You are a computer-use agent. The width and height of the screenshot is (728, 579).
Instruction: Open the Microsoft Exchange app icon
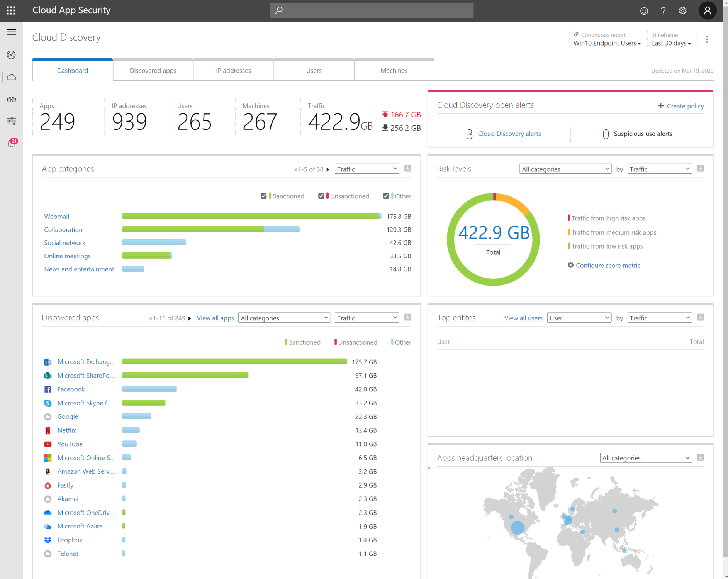click(48, 362)
